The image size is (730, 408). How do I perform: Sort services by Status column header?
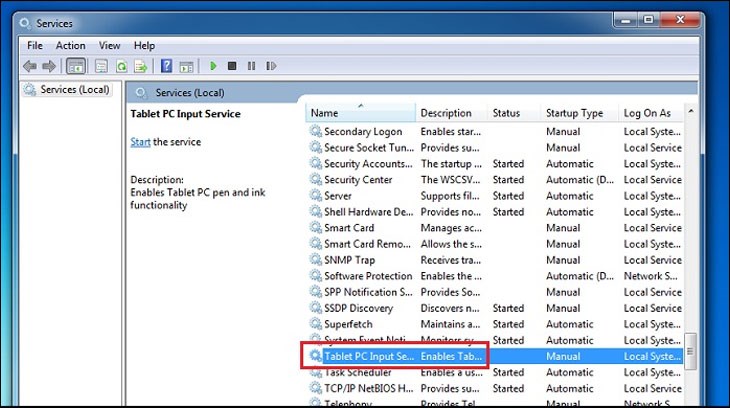[506, 113]
